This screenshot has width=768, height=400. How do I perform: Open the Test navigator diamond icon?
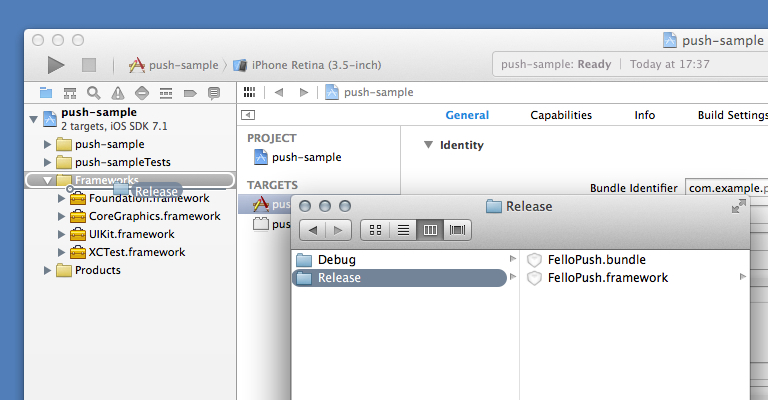(142, 93)
